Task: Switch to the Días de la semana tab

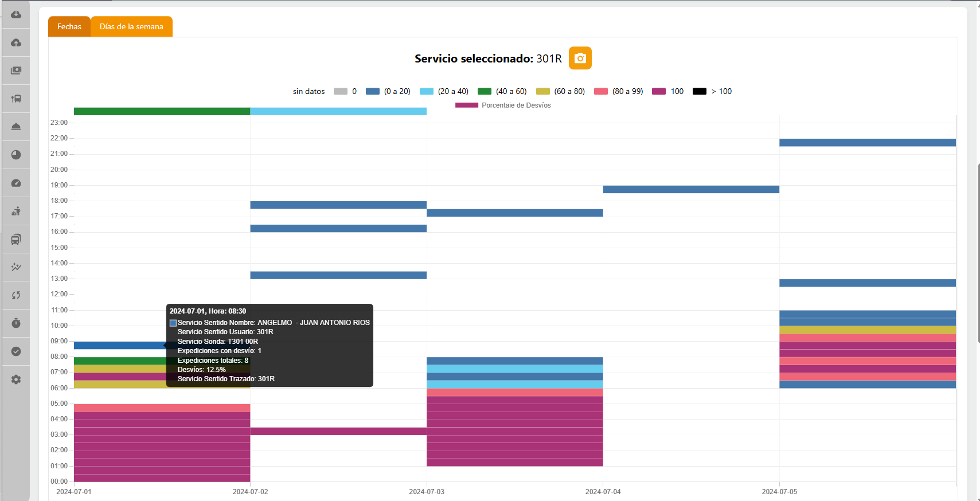Action: pyautogui.click(x=131, y=27)
